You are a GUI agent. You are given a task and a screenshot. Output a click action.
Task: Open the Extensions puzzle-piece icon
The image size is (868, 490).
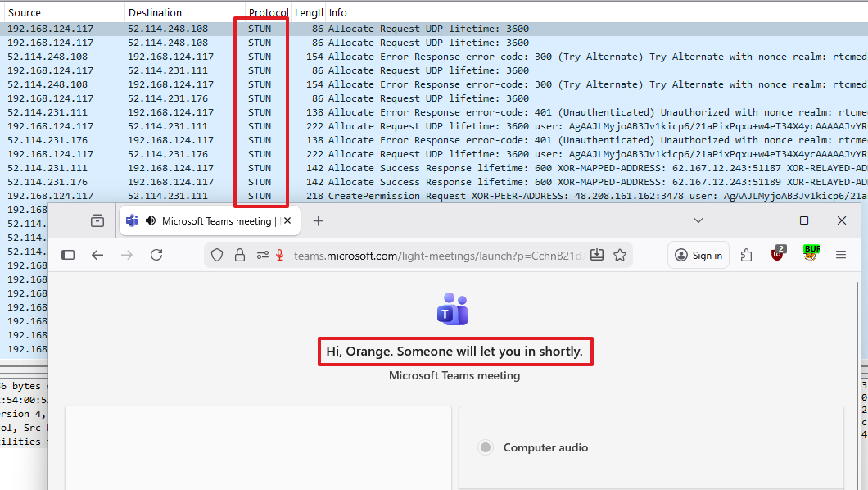(746, 255)
